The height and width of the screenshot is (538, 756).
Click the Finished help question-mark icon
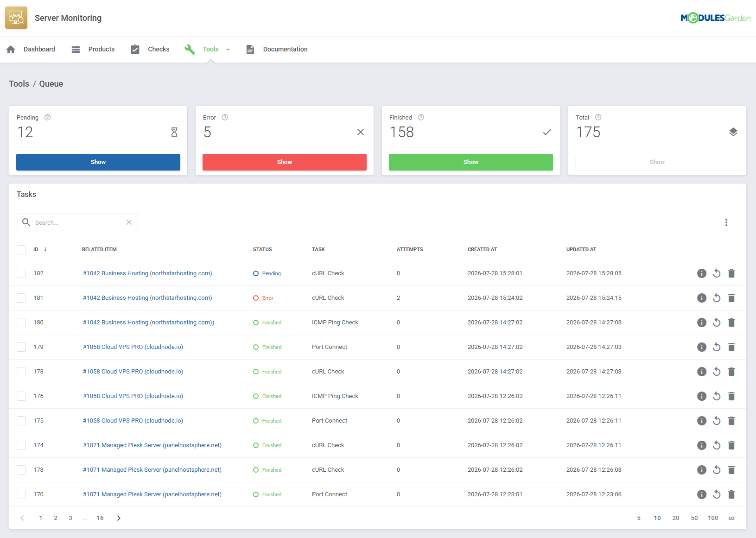421,117
